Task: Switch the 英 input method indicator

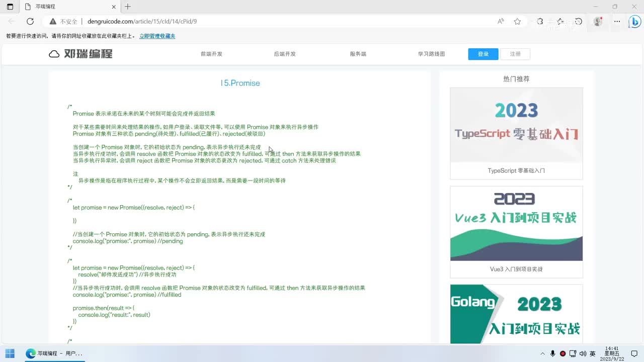Action: tap(593, 353)
